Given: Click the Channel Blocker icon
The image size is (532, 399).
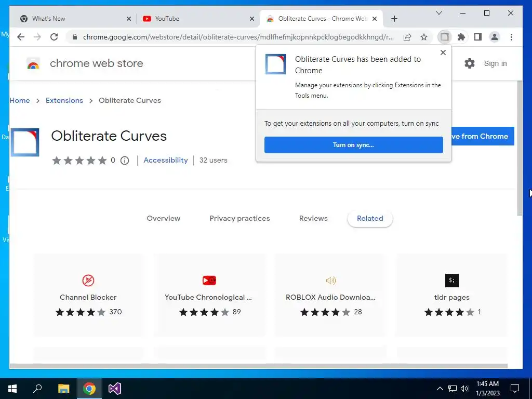Looking at the screenshot, I should point(88,280).
